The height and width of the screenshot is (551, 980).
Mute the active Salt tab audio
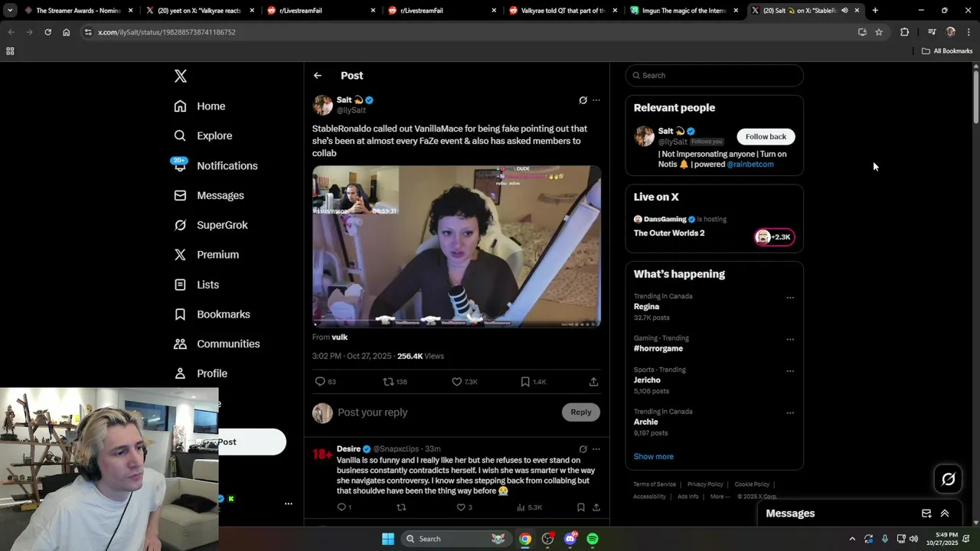point(844,11)
